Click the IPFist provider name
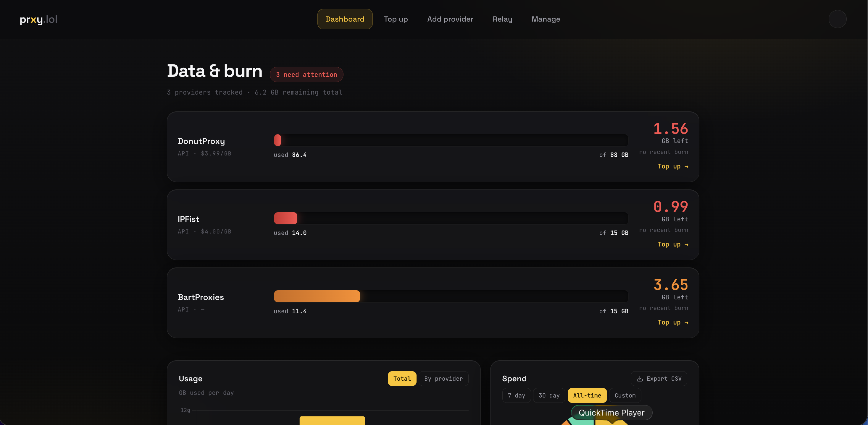The width and height of the screenshot is (868, 425). (188, 219)
